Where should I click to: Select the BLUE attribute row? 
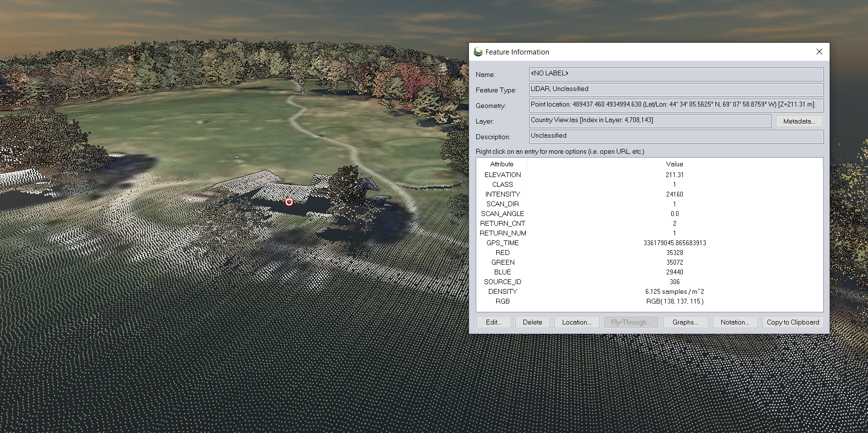click(649, 272)
